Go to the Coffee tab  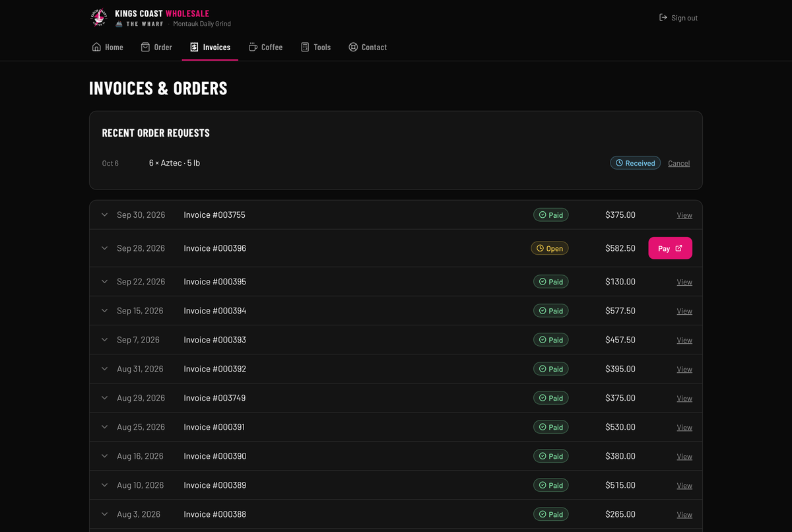265,47
